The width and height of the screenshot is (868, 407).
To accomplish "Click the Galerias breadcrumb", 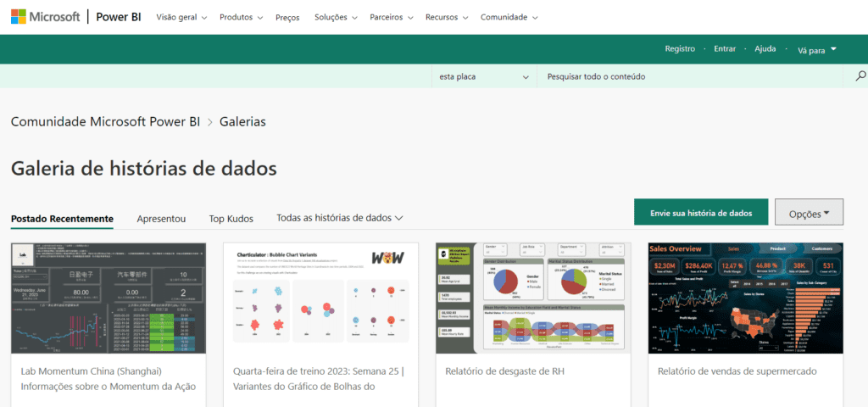I will click(242, 122).
